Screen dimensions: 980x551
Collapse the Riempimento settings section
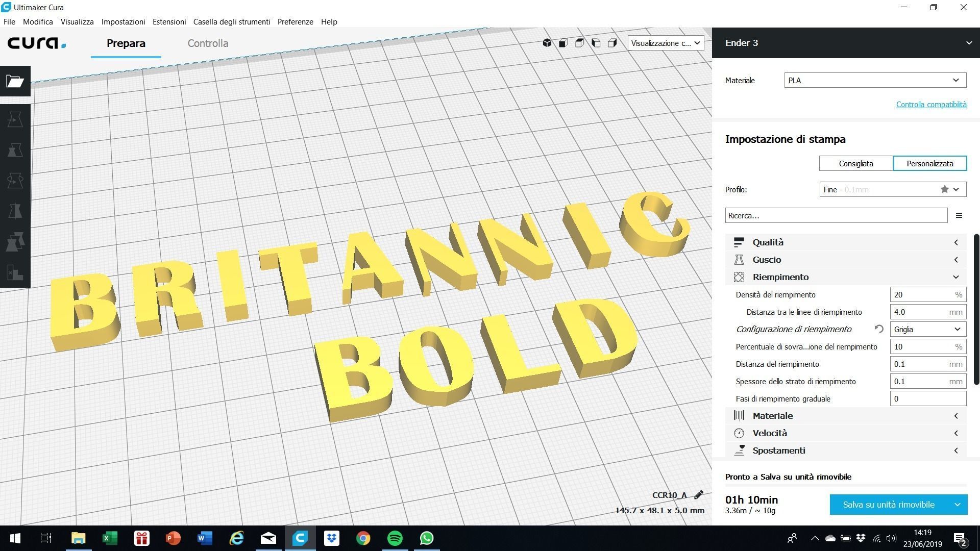coord(846,277)
